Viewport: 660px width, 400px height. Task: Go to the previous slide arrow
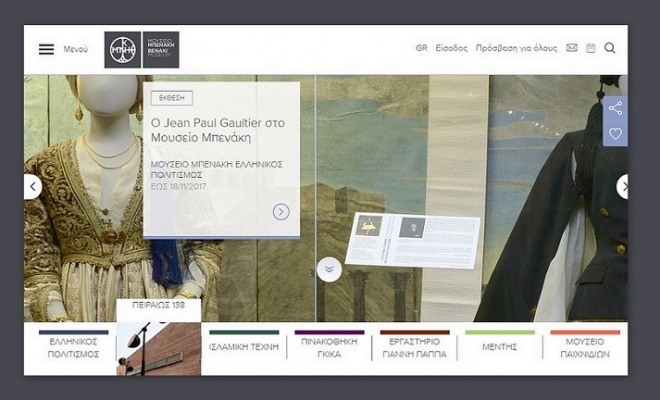pos(33,187)
